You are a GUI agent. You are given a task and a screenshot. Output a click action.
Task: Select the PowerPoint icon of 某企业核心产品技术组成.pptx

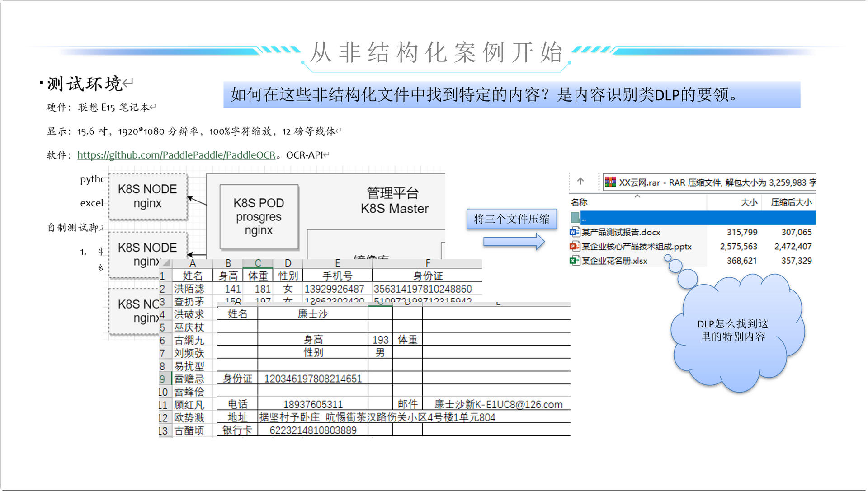point(575,246)
